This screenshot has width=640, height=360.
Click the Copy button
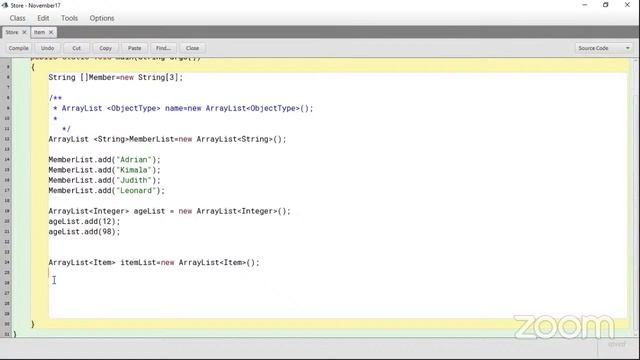[105, 48]
